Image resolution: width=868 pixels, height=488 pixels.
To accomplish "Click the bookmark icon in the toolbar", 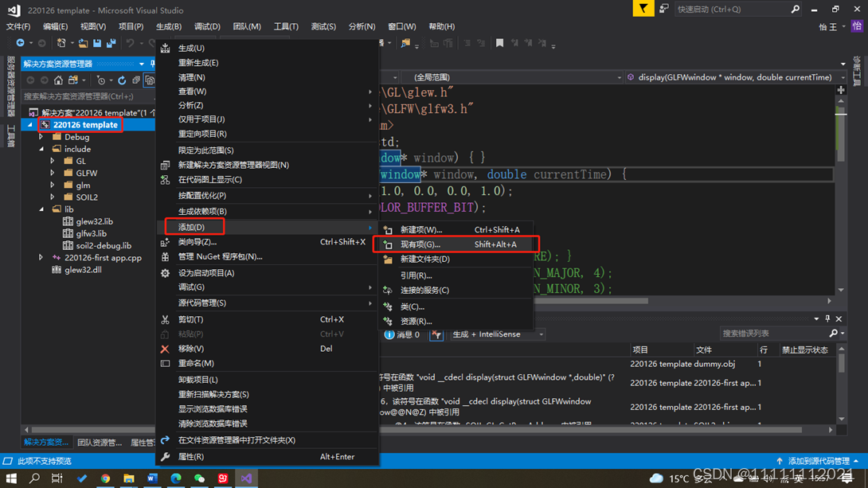I will tap(499, 44).
